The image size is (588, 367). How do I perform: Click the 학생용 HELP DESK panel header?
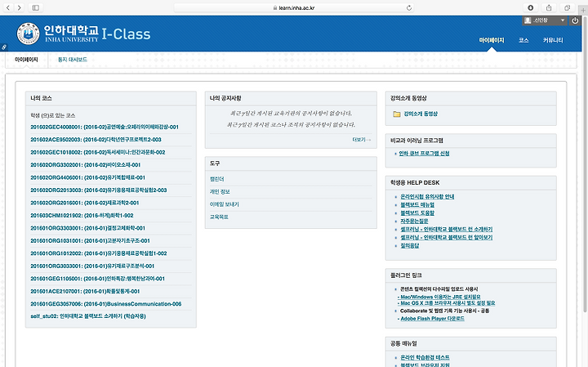click(471, 183)
